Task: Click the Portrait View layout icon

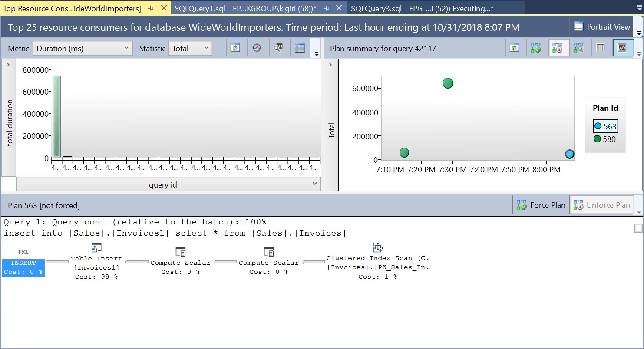Action: tap(578, 27)
